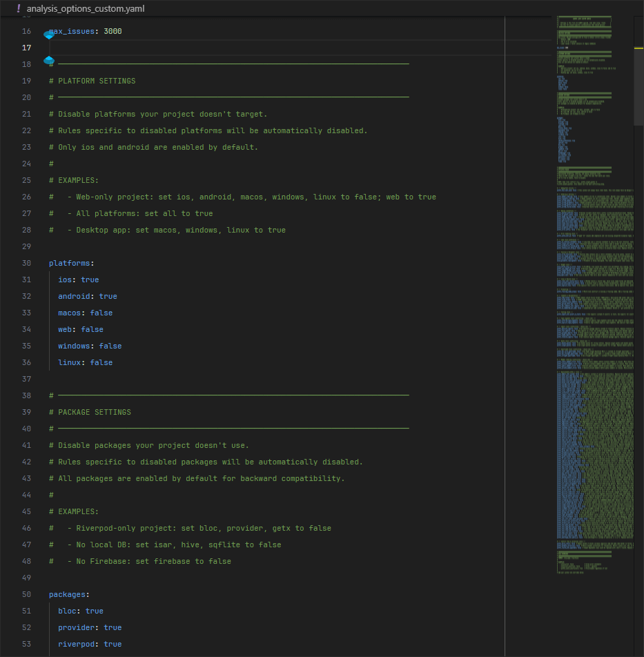Click the true value after ios
Image resolution: width=644 pixels, height=657 pixels.
click(x=90, y=280)
